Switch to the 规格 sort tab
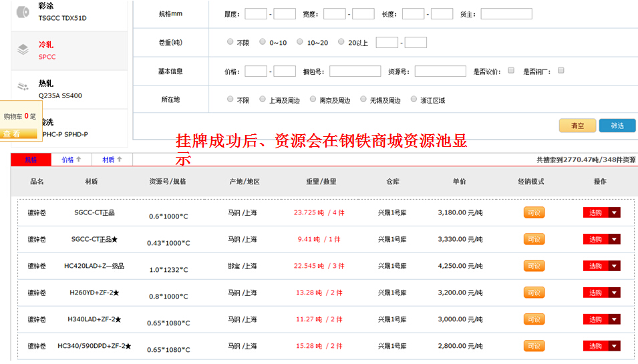This screenshot has width=638, height=364. (x=31, y=160)
